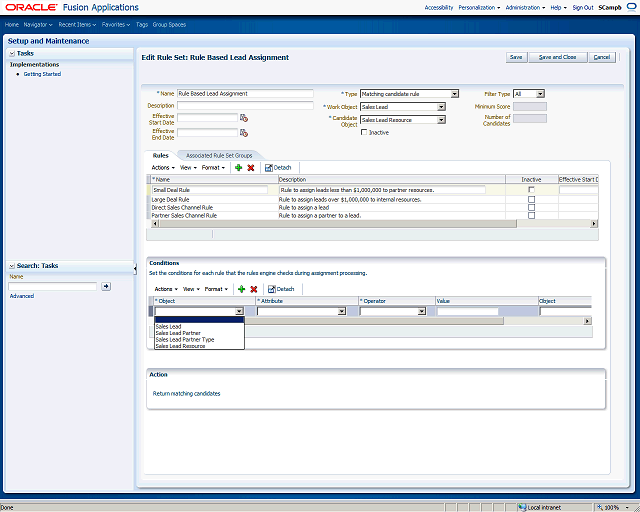Screen dimensions: 640x512
Task: Switch to the Associated Rule Set Groups tab
Action: click(219, 156)
